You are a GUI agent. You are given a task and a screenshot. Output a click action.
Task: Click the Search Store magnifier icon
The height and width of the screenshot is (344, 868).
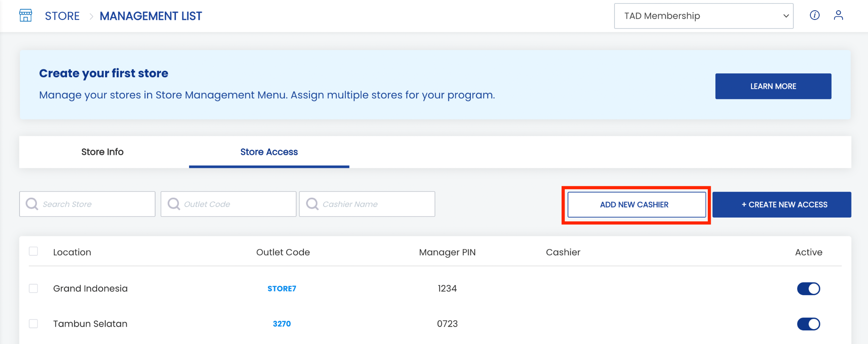click(32, 204)
